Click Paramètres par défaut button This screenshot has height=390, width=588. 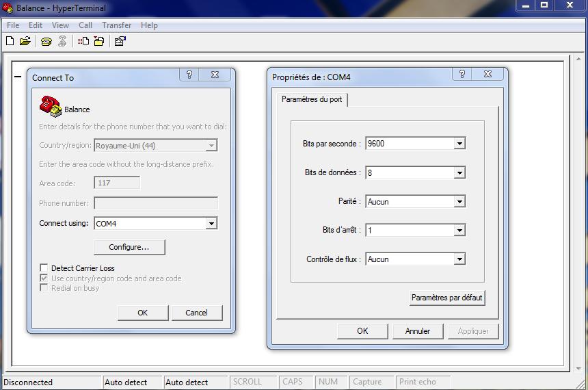[447, 298]
